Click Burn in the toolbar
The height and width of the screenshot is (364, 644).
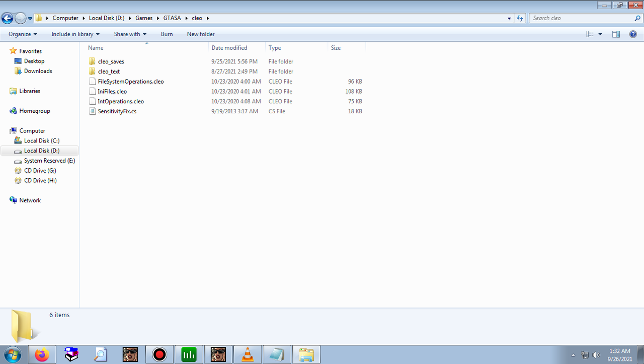(x=167, y=34)
